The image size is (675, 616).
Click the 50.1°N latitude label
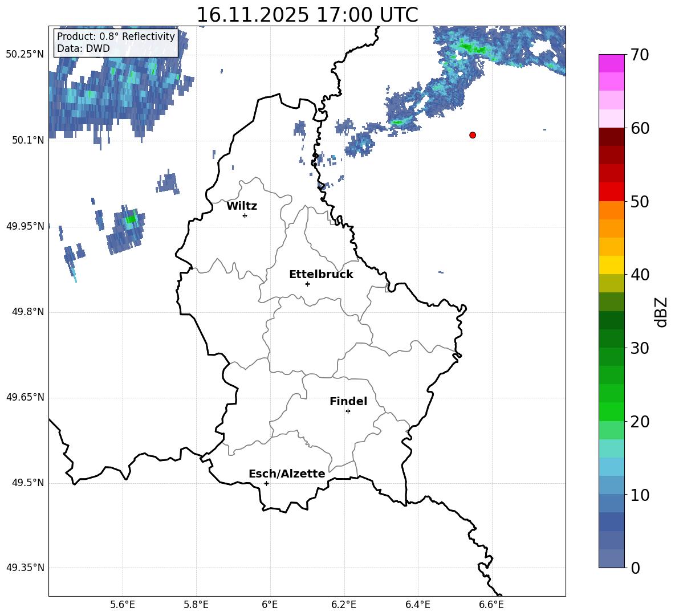(28, 140)
